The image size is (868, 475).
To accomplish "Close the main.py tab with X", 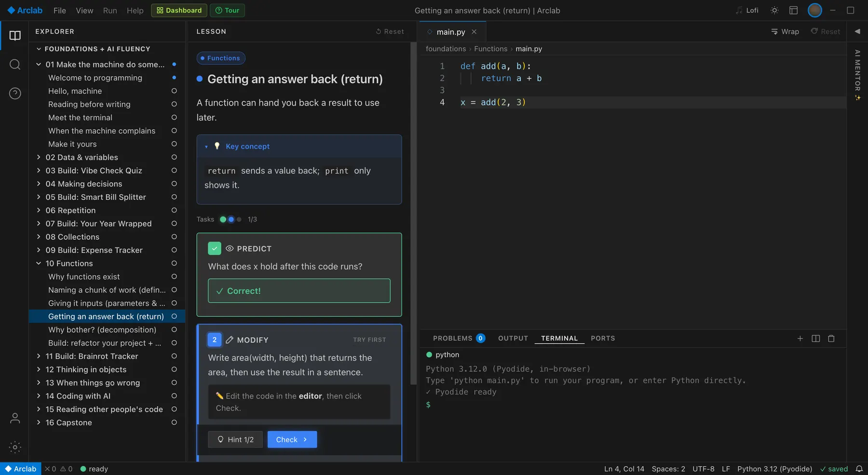I will tap(474, 32).
